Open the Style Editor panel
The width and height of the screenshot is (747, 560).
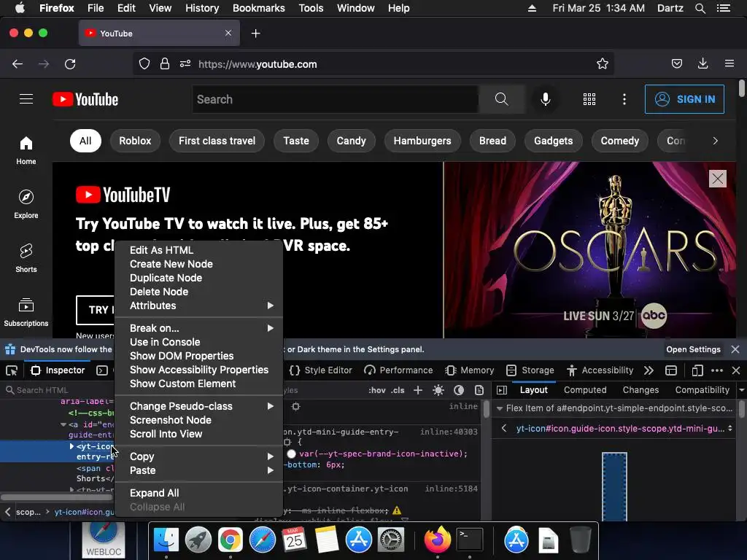[x=321, y=370]
